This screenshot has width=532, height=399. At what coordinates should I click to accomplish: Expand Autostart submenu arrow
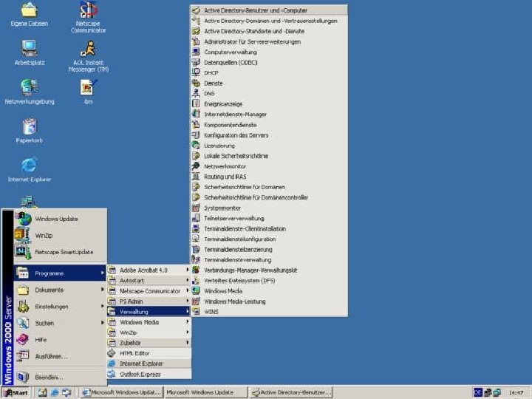coord(187,280)
